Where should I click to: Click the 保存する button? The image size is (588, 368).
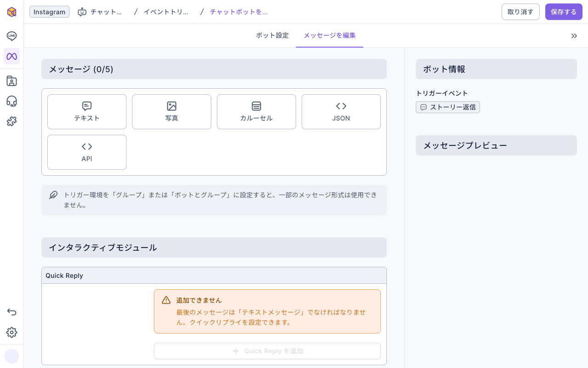564,12
